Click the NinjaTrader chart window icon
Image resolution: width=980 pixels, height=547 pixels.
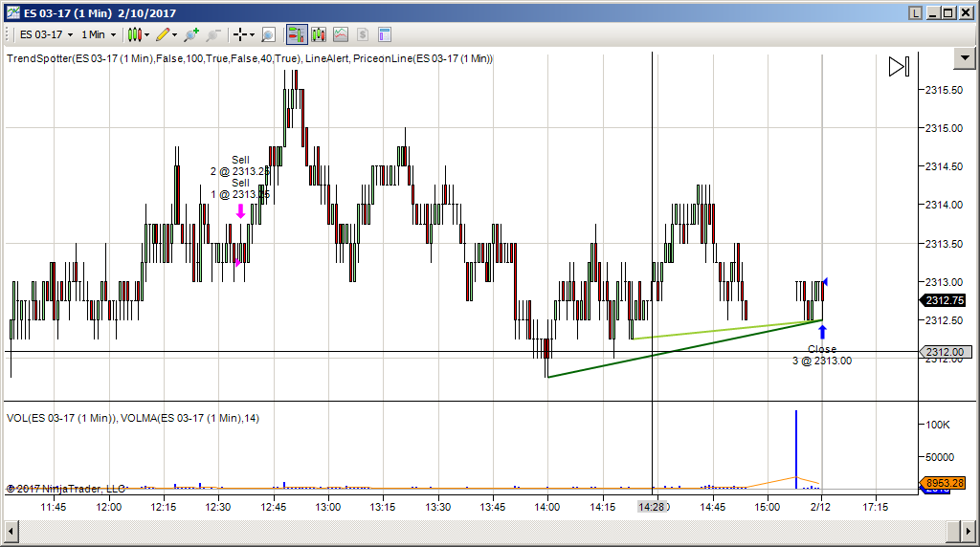[x=13, y=12]
